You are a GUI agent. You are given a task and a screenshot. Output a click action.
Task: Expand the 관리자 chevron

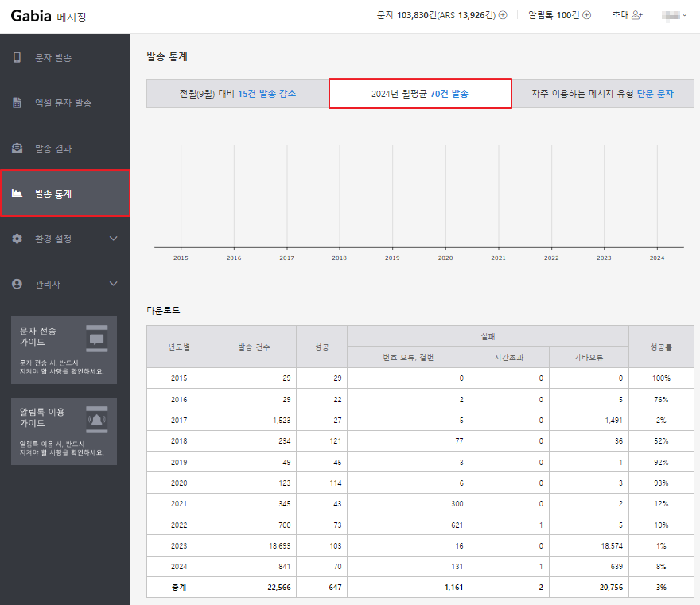click(114, 284)
